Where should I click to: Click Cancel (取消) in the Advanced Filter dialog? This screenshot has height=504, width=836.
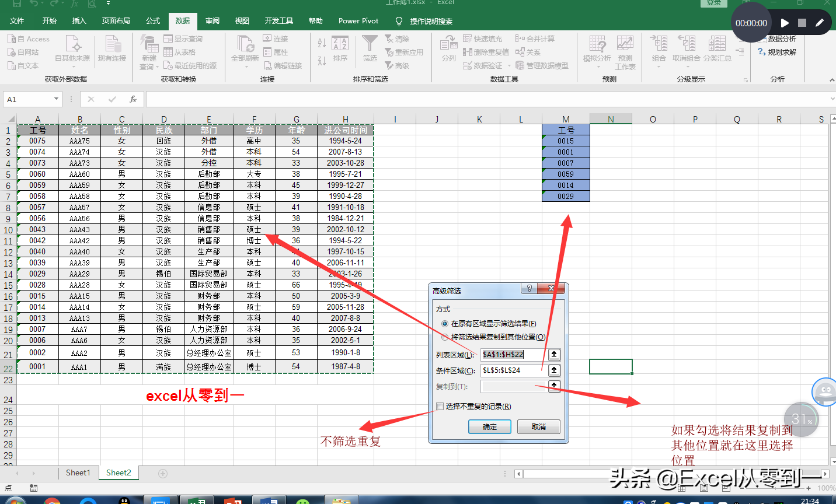(539, 427)
